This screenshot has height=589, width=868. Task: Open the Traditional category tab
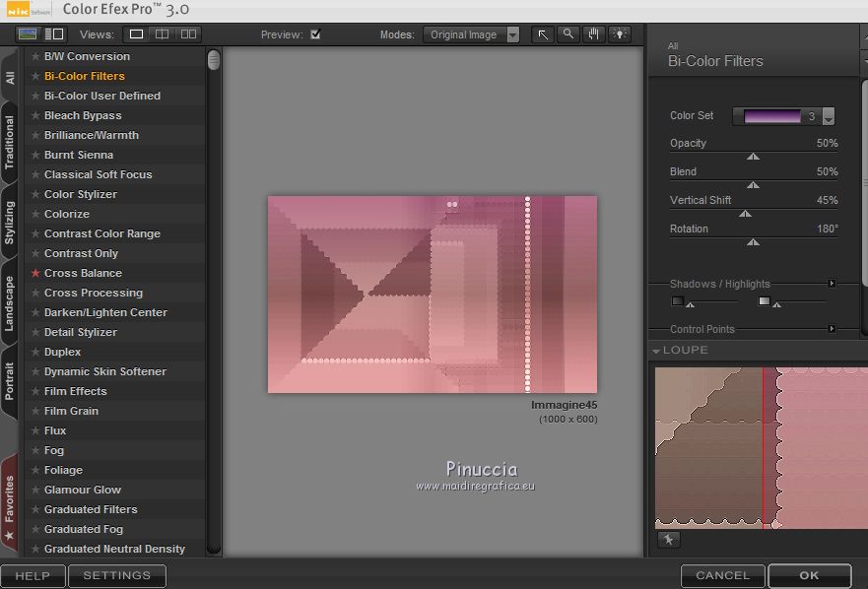pyautogui.click(x=10, y=142)
